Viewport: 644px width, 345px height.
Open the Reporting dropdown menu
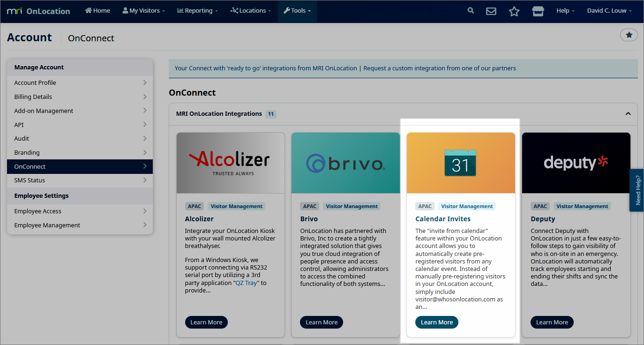197,11
